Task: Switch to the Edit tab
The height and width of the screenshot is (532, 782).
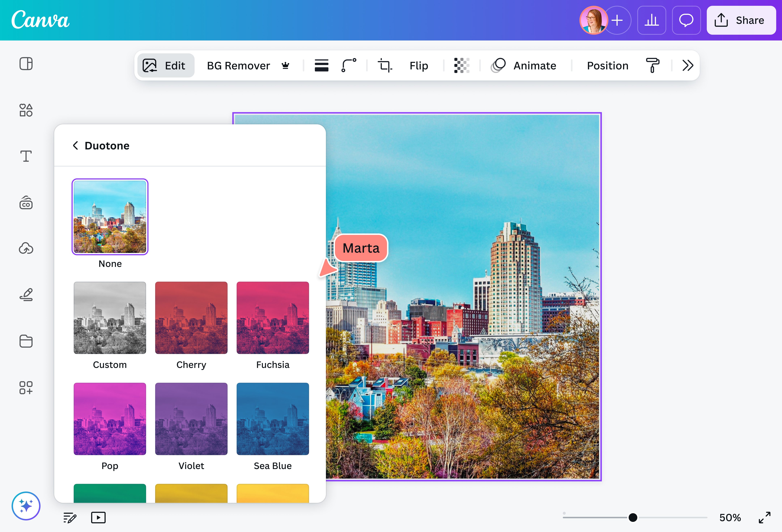Action: point(165,65)
